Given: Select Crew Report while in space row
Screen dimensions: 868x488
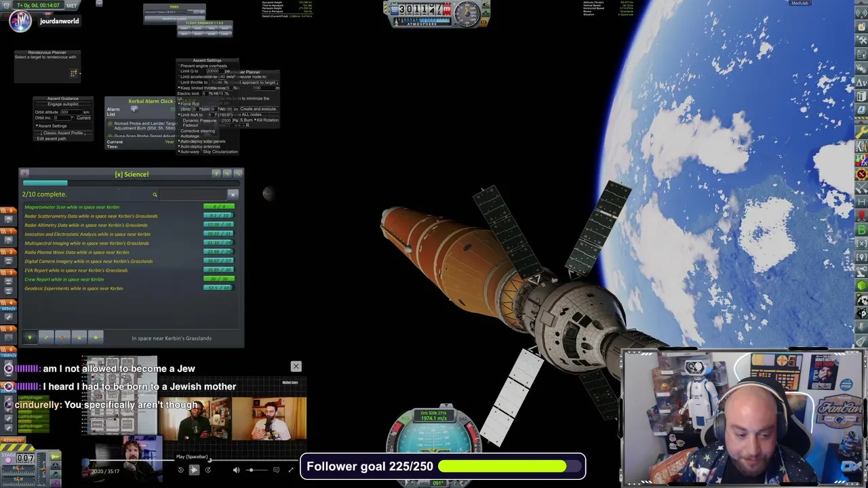Looking at the screenshot, I should (129, 279).
